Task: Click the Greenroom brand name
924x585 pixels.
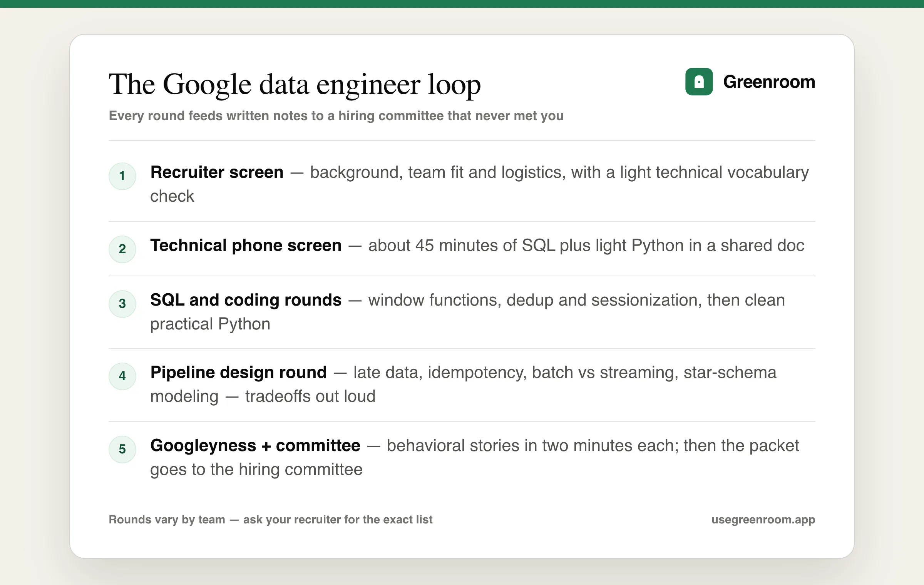Action: [769, 82]
